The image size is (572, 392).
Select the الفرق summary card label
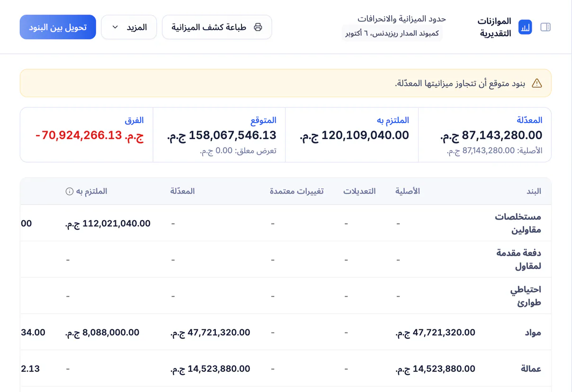(134, 120)
